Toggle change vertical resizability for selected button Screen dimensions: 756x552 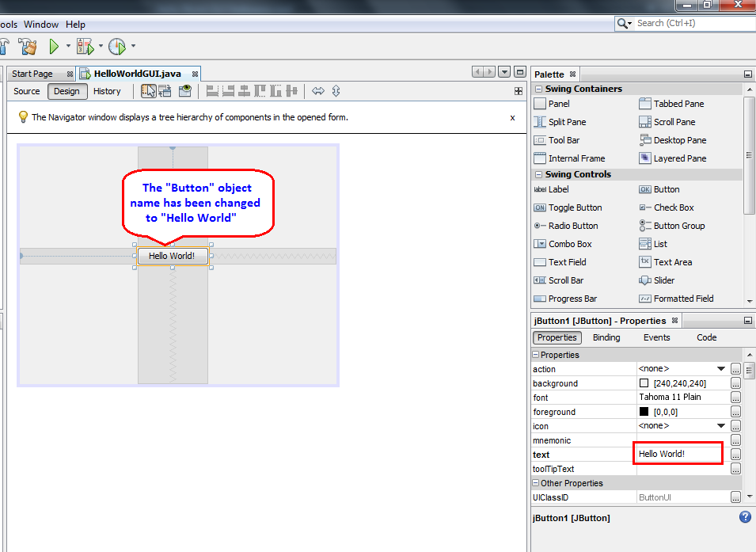(336, 91)
